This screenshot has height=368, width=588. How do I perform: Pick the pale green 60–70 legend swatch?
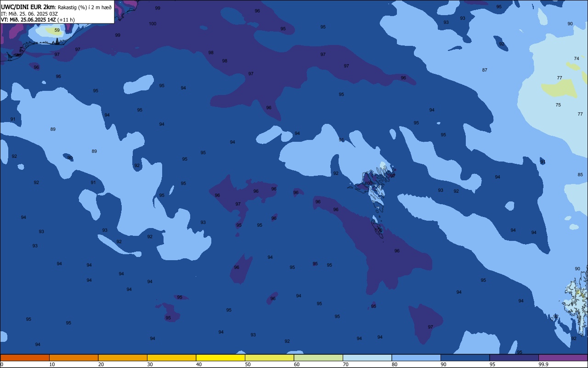tap(318, 357)
